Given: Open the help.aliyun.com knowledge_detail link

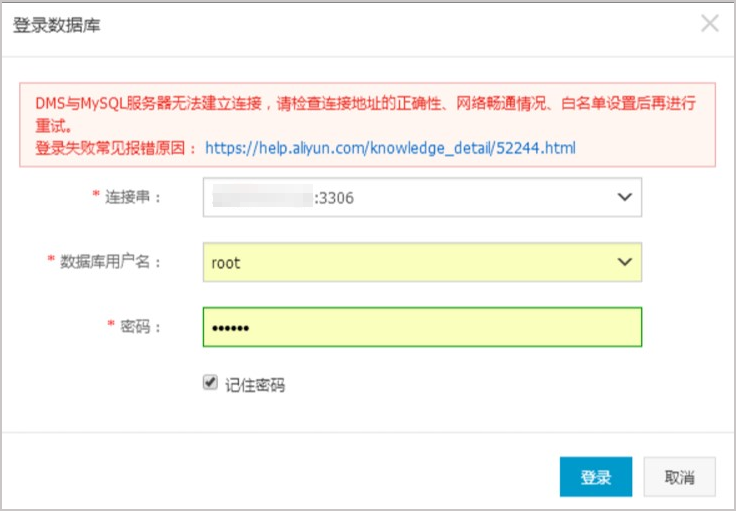Looking at the screenshot, I should pos(390,148).
